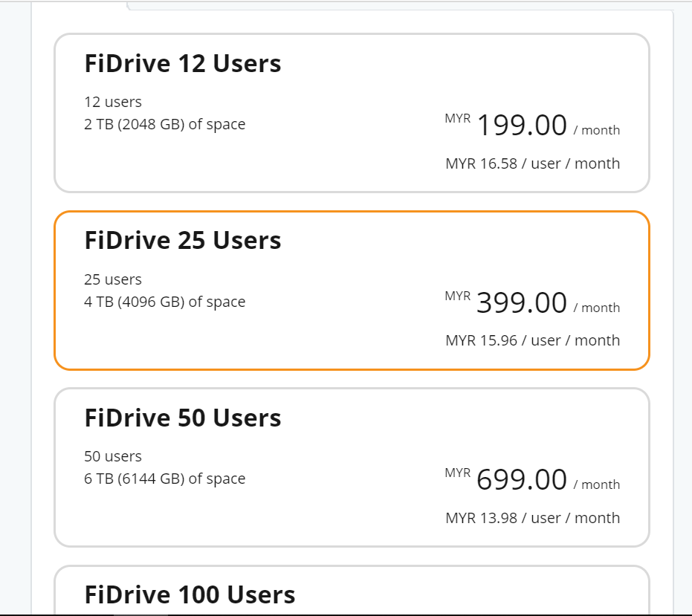Viewport: 692px width, 616px height.
Task: Click the MYR 199.00 monthly price
Action: pyautogui.click(x=532, y=125)
